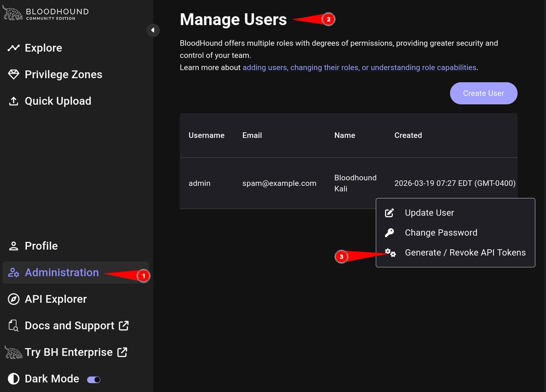Open API Explorer

[56, 299]
